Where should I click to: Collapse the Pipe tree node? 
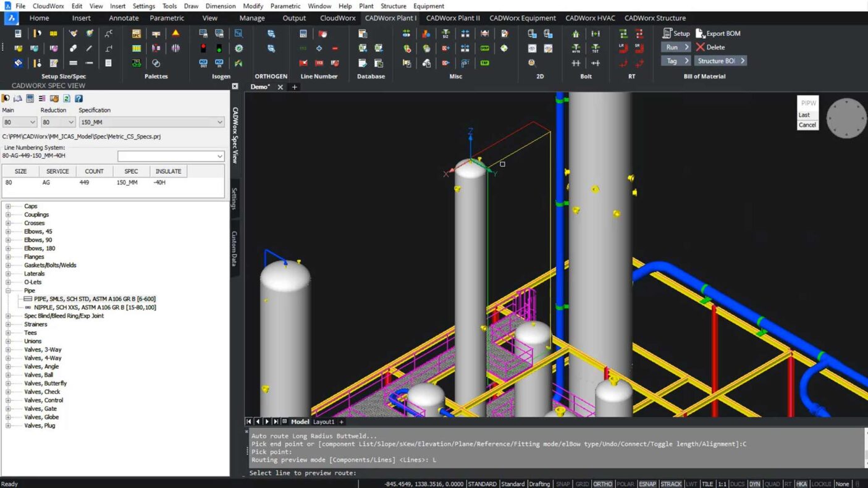pyautogui.click(x=8, y=290)
